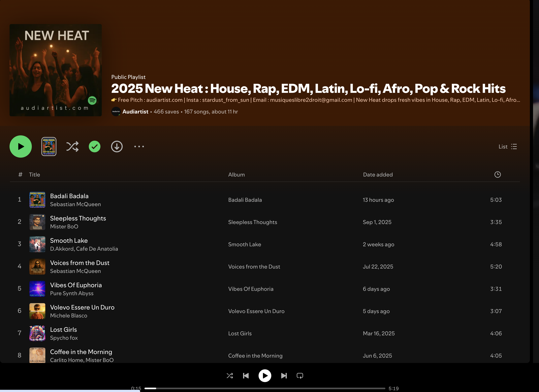Skip to previous track in player bar
Viewport: 539px width, 392px height.
click(x=246, y=376)
